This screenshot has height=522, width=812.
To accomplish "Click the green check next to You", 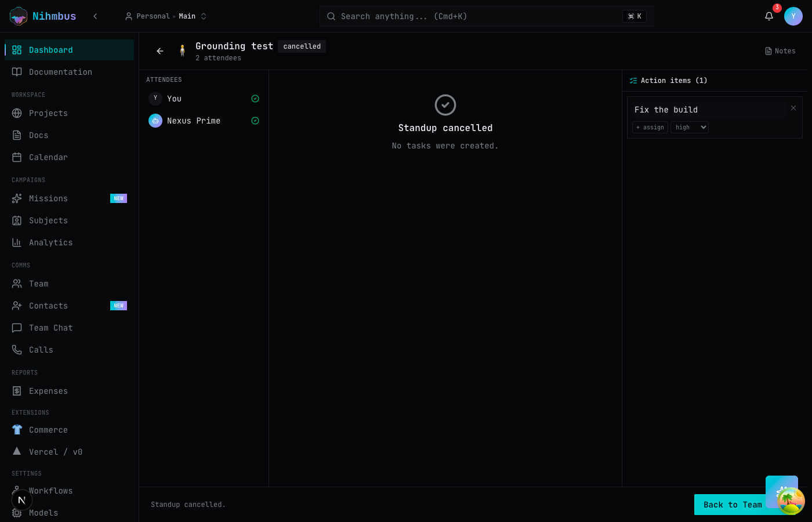I will [x=255, y=99].
